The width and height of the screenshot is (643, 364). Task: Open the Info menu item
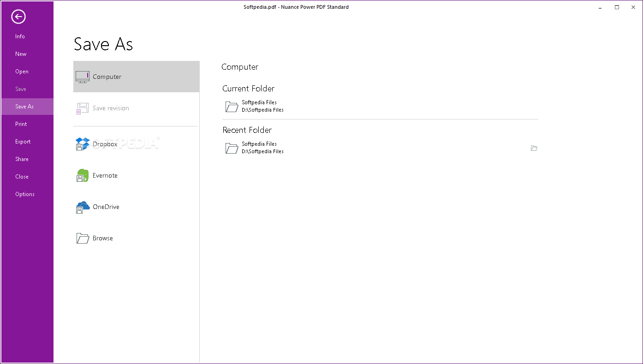click(x=27, y=36)
